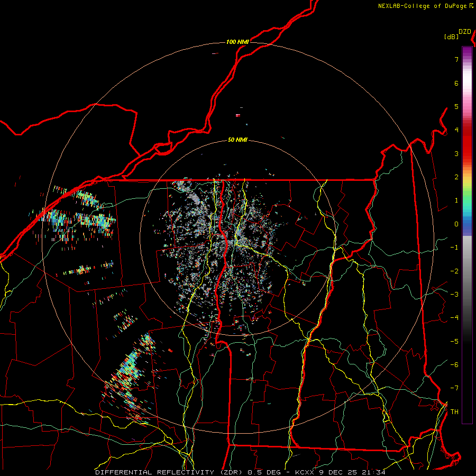Click the 50 NMI range ring label
This screenshot has height=476, width=476.
(x=237, y=140)
